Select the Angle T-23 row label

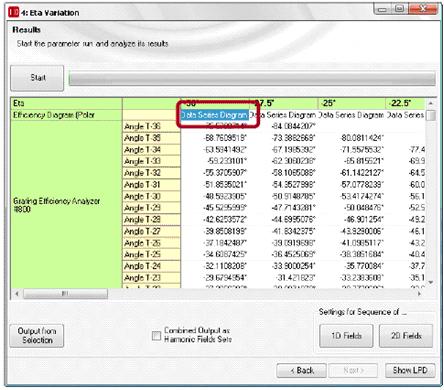(x=151, y=278)
